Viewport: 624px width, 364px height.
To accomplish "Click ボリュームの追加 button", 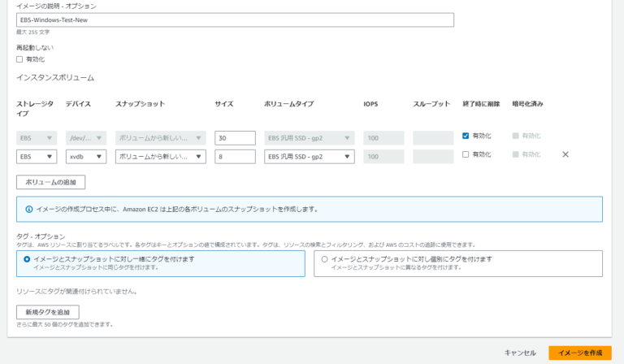I will coord(50,182).
